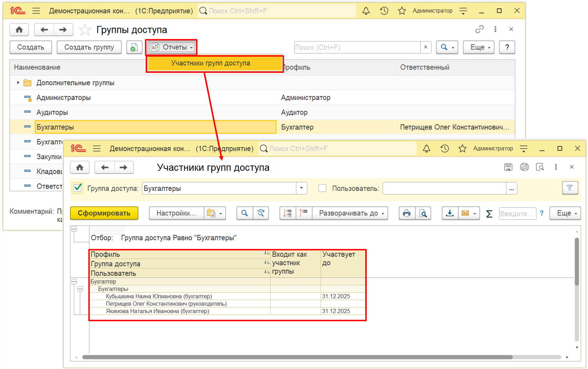This screenshot has width=588, height=369.
Task: Navigate back in the report window
Action: (x=105, y=167)
